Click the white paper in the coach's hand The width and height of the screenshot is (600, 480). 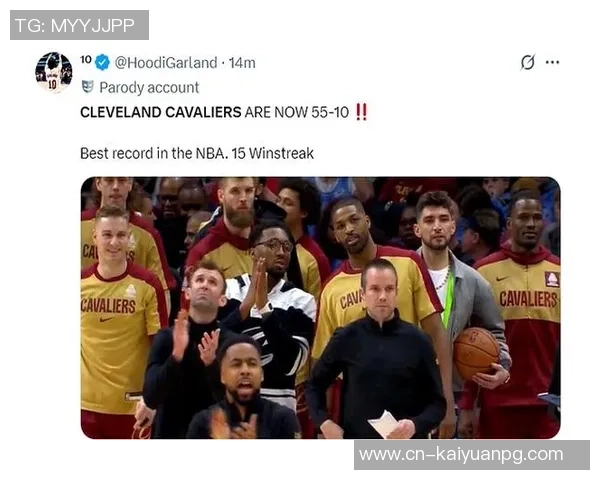click(x=385, y=424)
